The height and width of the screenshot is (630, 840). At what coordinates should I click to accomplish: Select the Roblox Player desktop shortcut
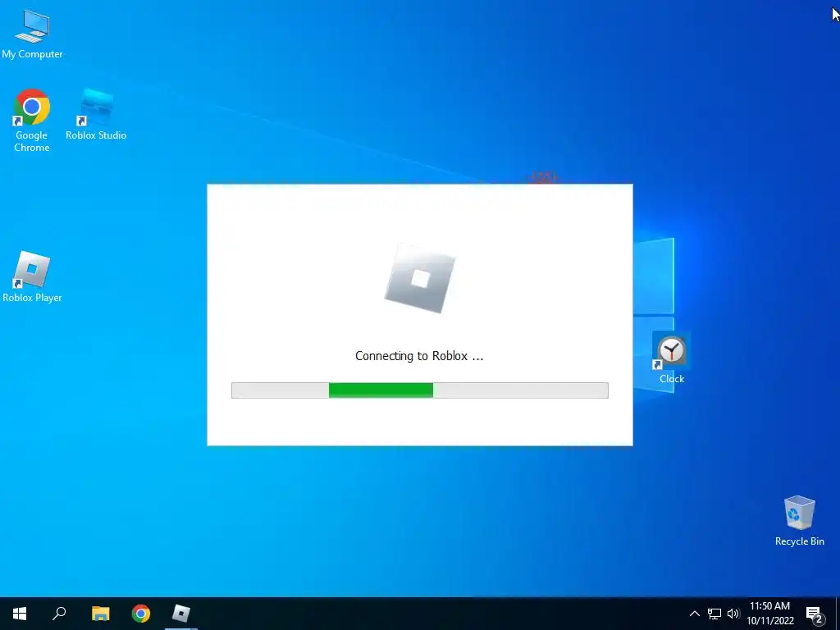point(32,277)
